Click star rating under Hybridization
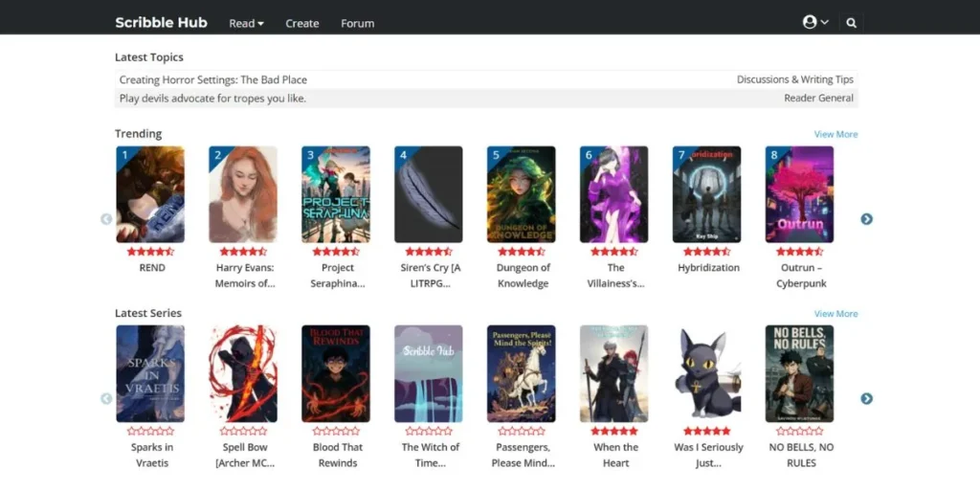 click(x=707, y=252)
